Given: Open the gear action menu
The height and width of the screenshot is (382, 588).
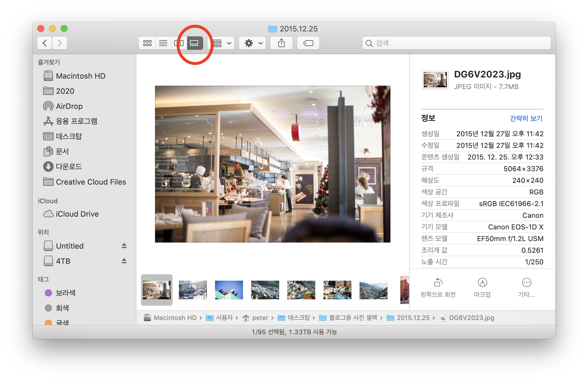Looking at the screenshot, I should pos(252,43).
